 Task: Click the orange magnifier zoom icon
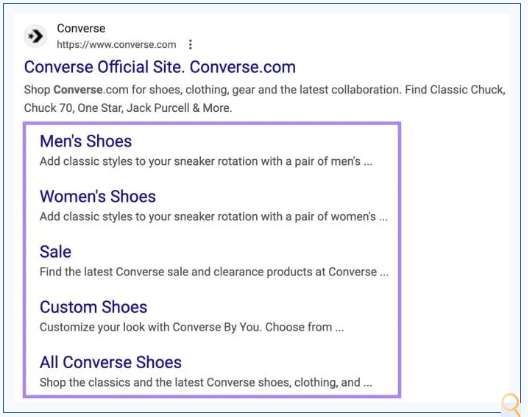click(x=511, y=405)
